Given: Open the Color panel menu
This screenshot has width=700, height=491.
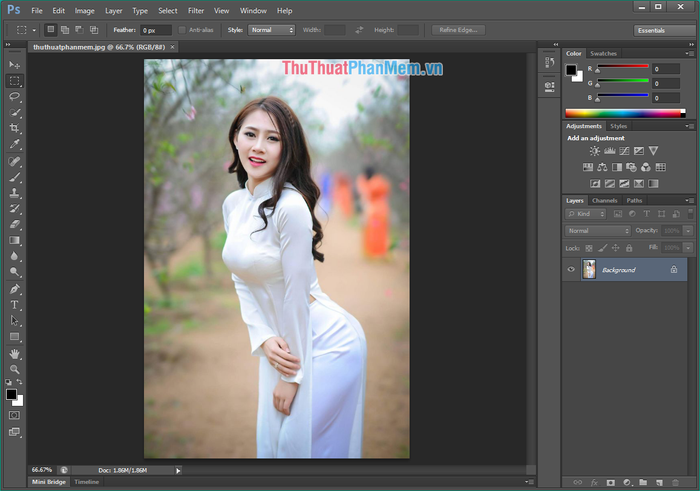Looking at the screenshot, I should [690, 54].
